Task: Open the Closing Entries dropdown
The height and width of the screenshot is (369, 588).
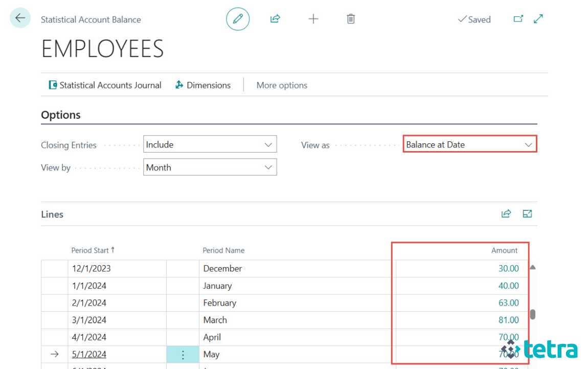Action: [x=268, y=144]
